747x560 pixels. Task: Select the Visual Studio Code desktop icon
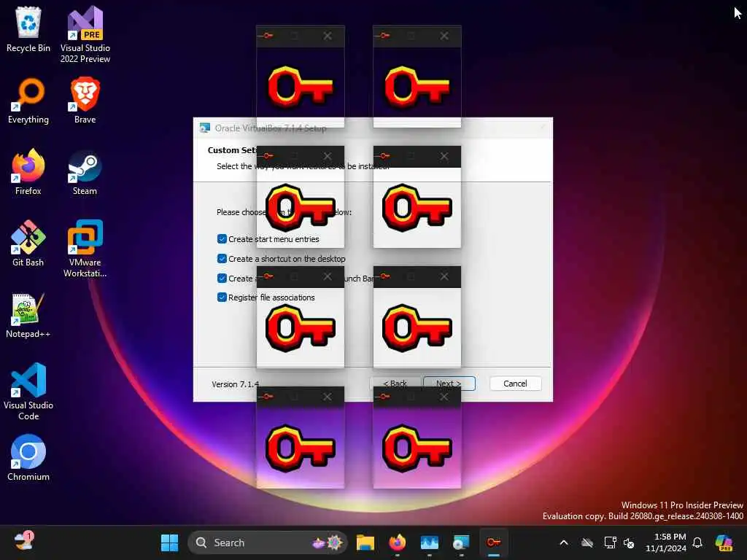pyautogui.click(x=28, y=392)
